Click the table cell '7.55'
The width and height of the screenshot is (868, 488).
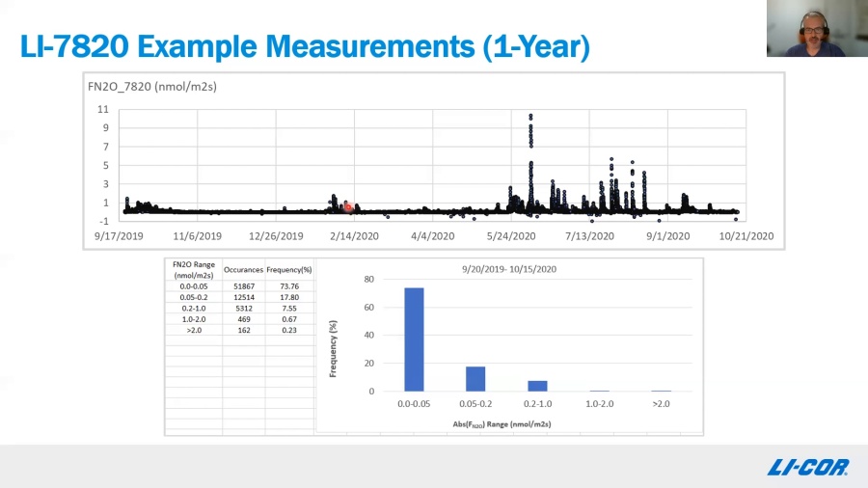[289, 309]
